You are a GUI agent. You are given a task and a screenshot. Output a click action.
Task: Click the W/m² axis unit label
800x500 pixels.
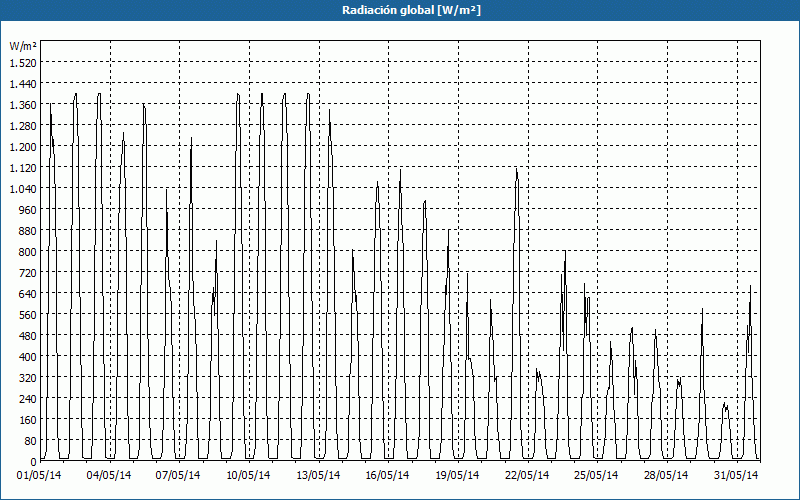23,46
